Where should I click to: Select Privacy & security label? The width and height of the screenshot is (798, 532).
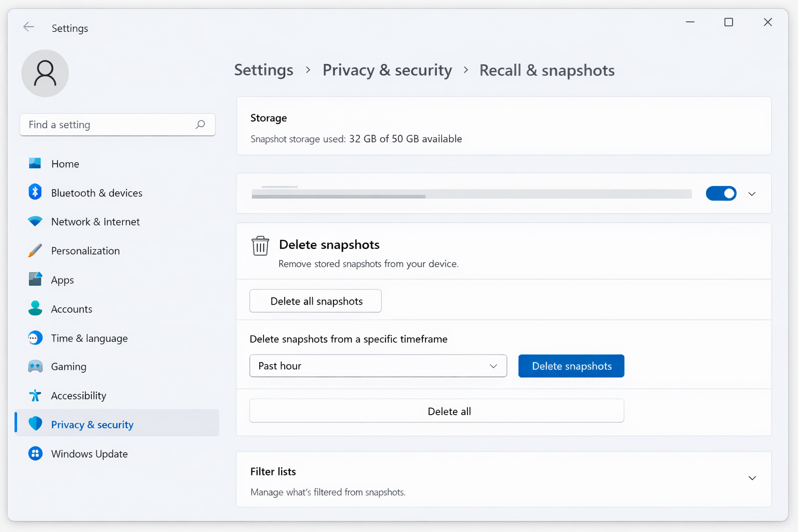point(92,425)
